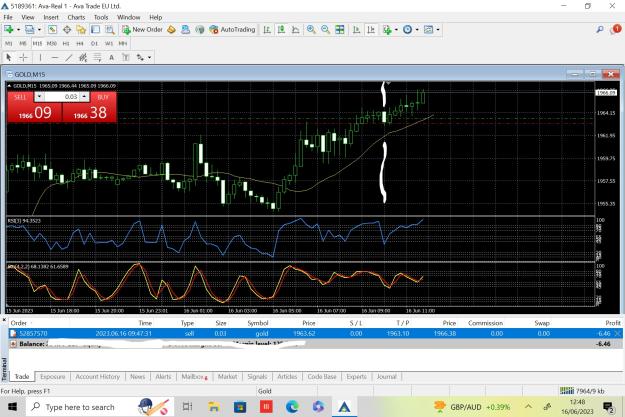Select the Arrows drawing tool
625x417 pixels.
[140, 57]
